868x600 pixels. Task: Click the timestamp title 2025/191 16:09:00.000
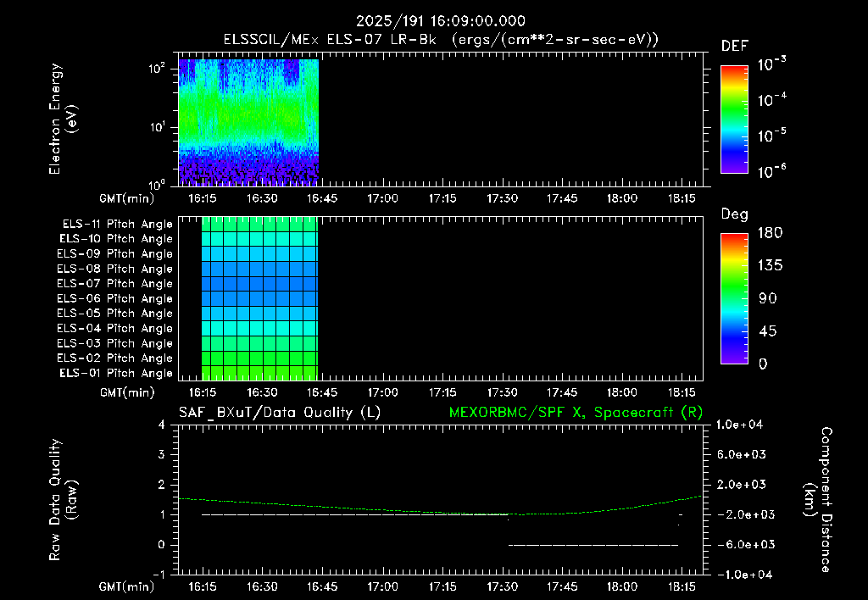coord(440,21)
